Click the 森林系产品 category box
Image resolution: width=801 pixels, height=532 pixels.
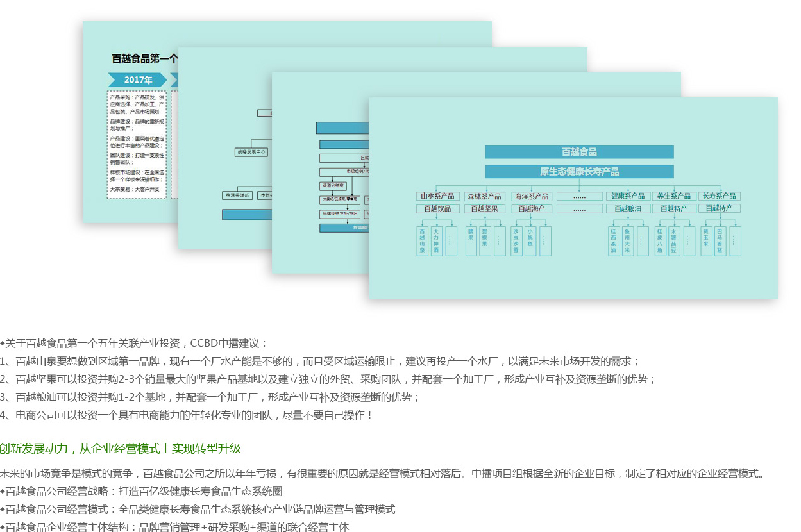pos(484,196)
